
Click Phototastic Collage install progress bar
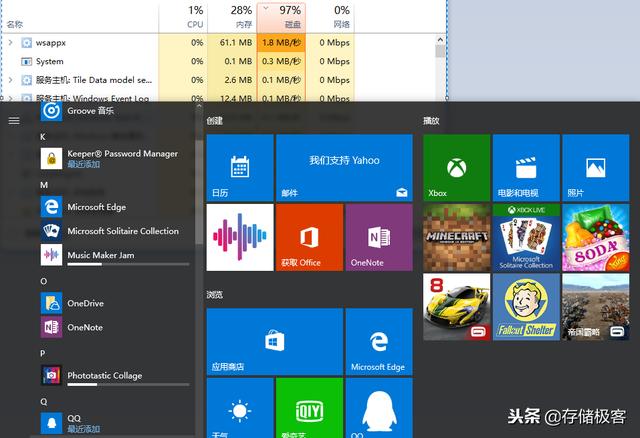pyautogui.click(x=128, y=385)
